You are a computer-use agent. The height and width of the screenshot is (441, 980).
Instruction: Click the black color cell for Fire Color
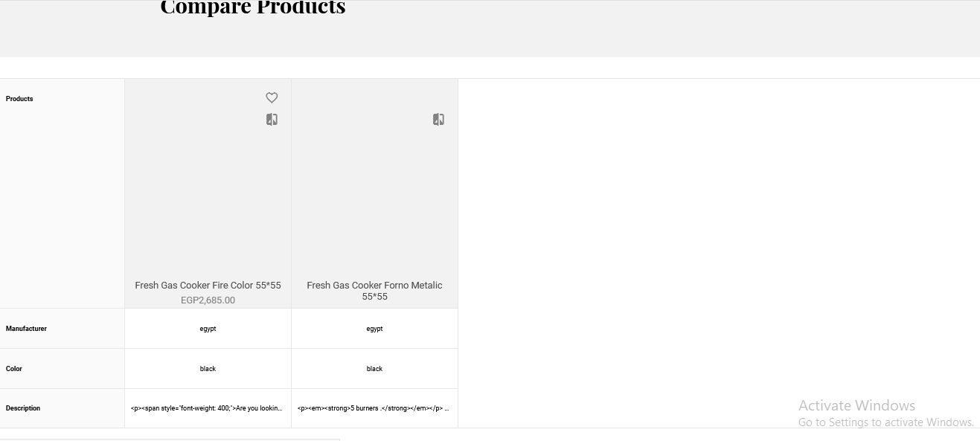point(208,368)
